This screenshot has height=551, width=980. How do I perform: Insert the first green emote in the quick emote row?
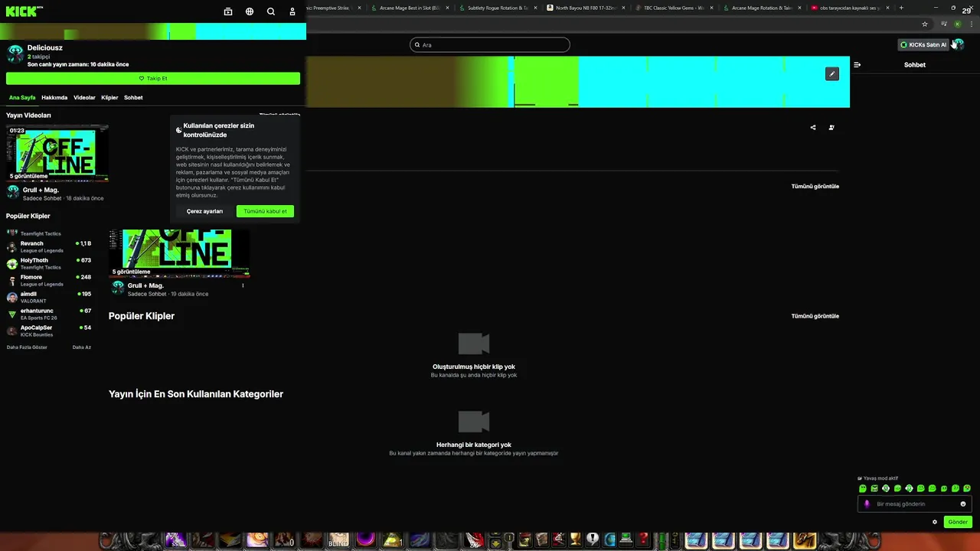pos(863,488)
